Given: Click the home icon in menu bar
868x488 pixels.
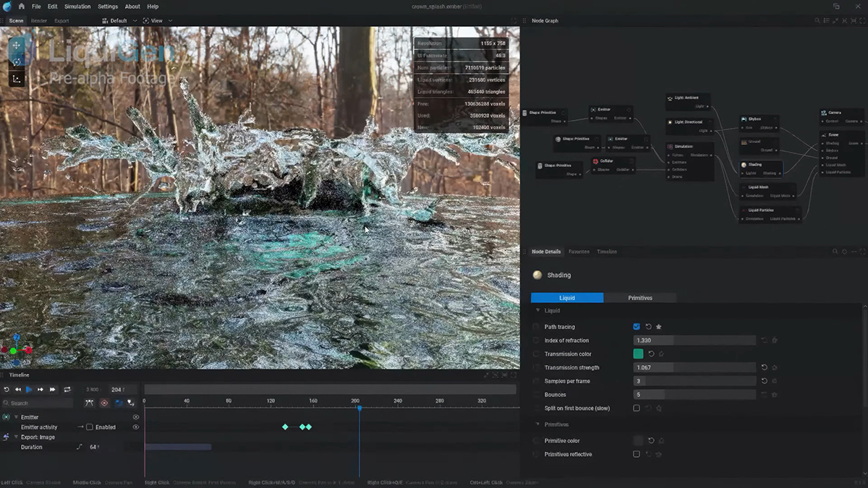Looking at the screenshot, I should 21,7.
